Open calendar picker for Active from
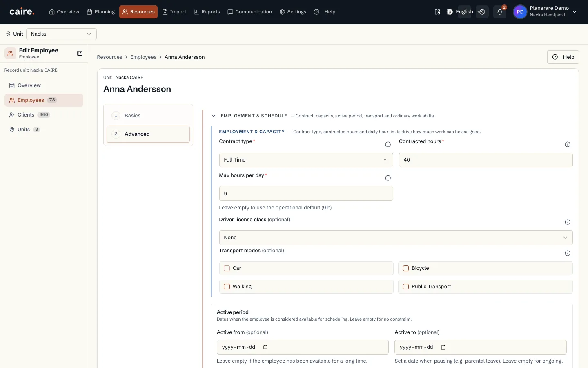This screenshot has width=588, height=368. 265,347
